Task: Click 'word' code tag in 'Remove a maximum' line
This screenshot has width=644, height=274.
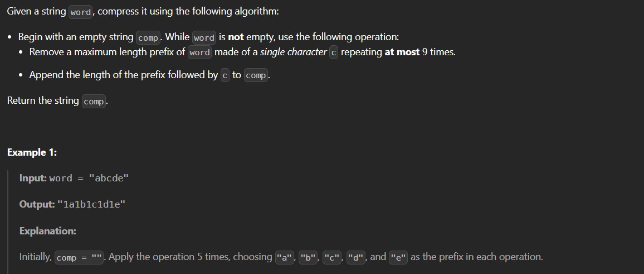Action: (x=199, y=52)
